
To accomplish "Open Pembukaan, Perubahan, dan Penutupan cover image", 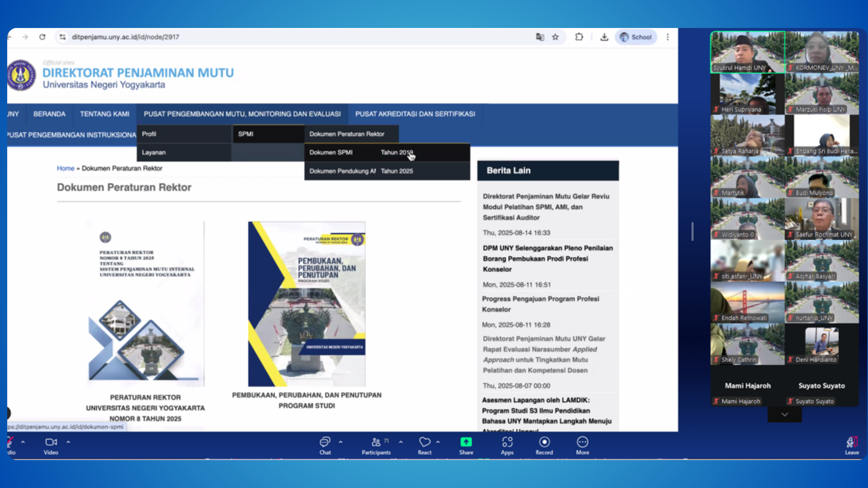I will 307,304.
